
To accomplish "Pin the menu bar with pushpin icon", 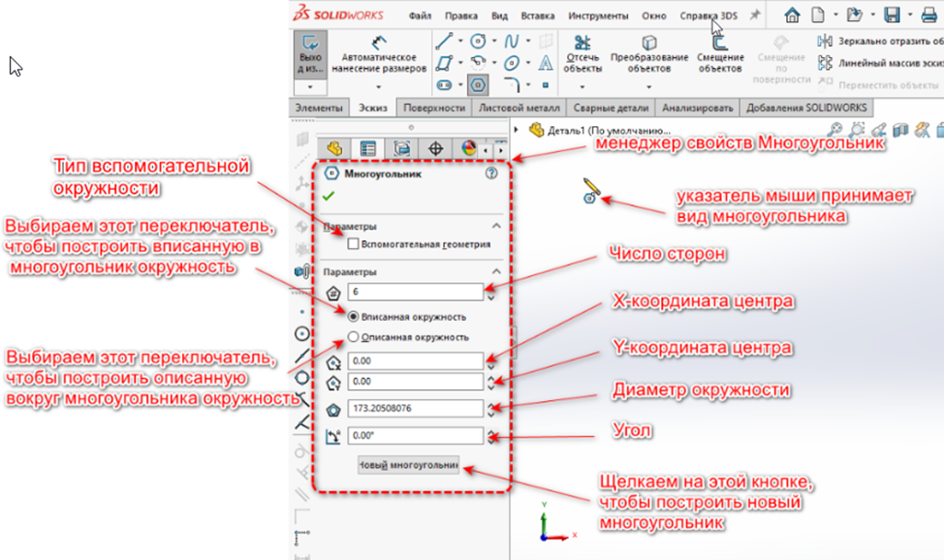I will tap(754, 16).
